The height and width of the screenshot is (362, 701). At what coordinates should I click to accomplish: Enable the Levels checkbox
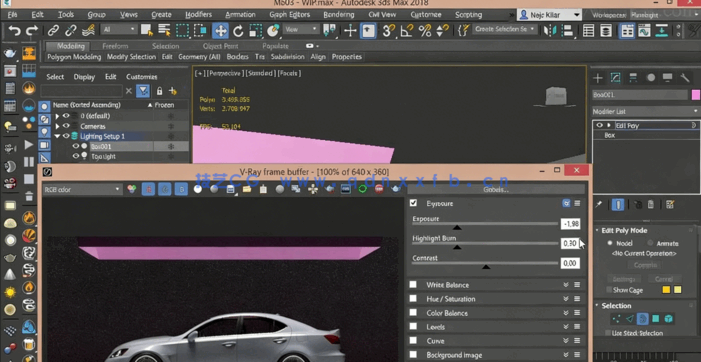point(413,327)
